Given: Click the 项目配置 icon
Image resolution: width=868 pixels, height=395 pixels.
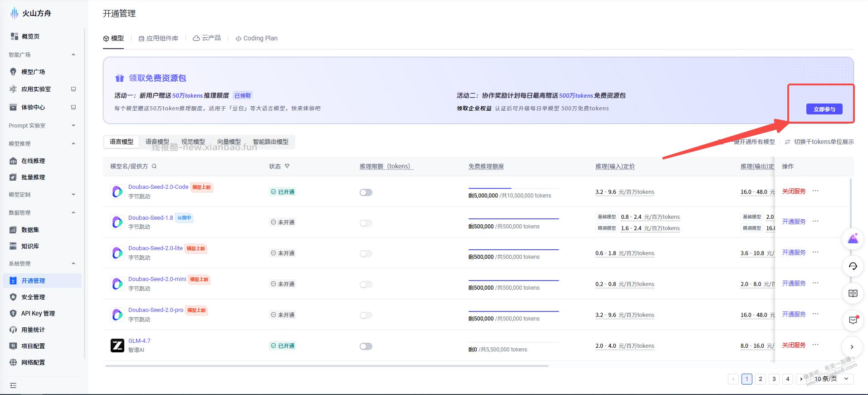Looking at the screenshot, I should tap(13, 346).
